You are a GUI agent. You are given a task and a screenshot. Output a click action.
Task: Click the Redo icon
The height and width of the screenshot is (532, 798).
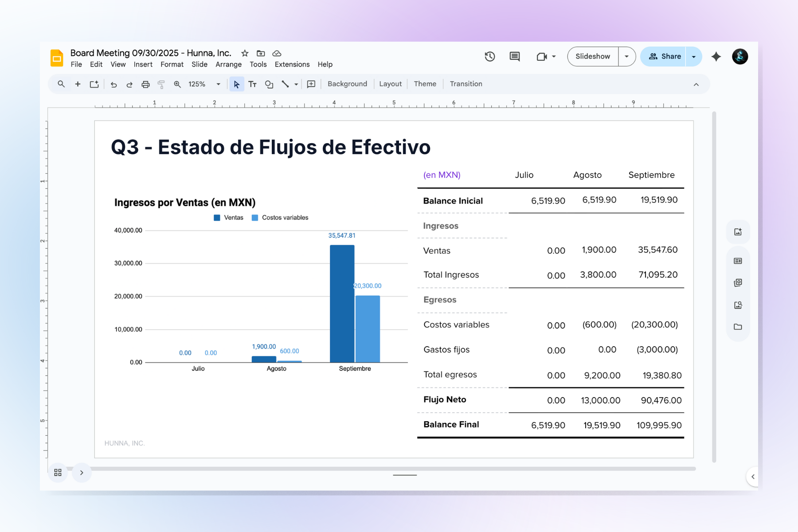coord(129,84)
